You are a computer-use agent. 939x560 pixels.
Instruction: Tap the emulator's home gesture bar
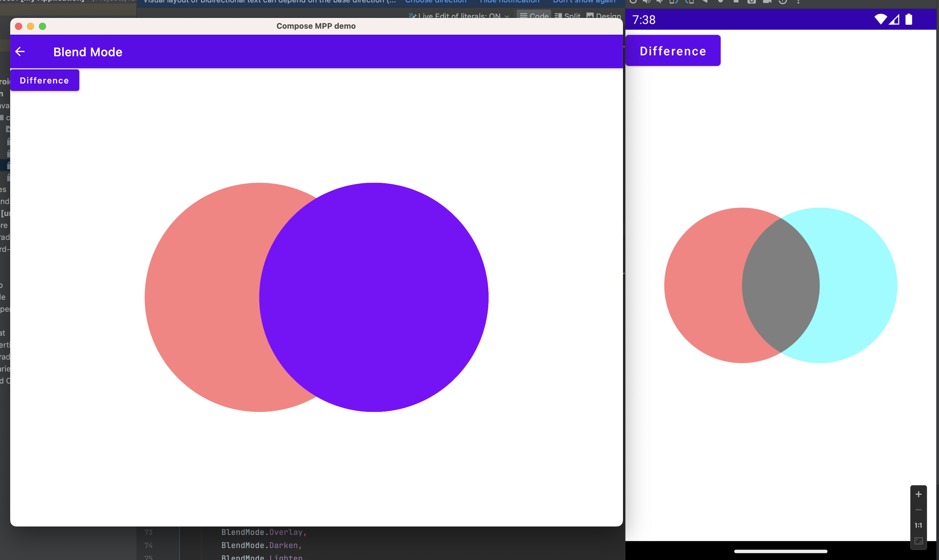pos(780,551)
